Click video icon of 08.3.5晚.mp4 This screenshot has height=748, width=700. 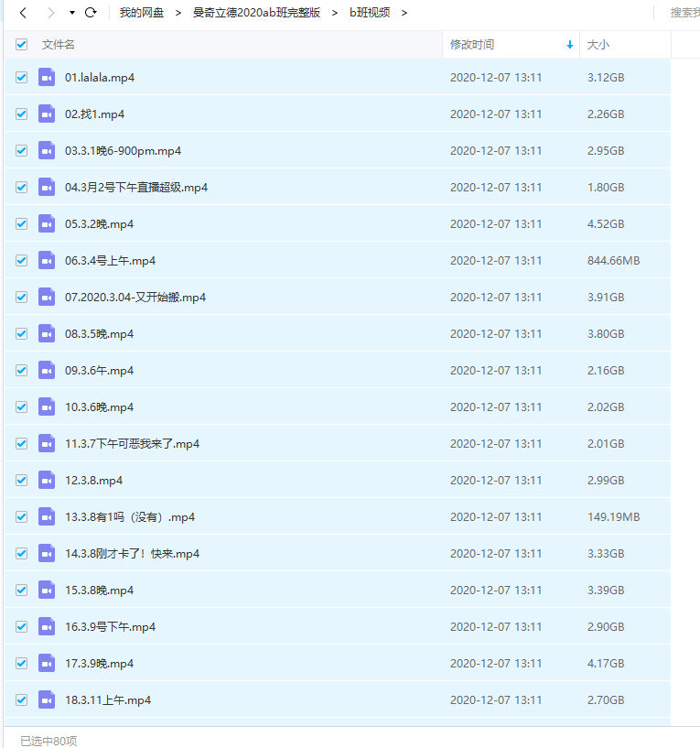47,334
